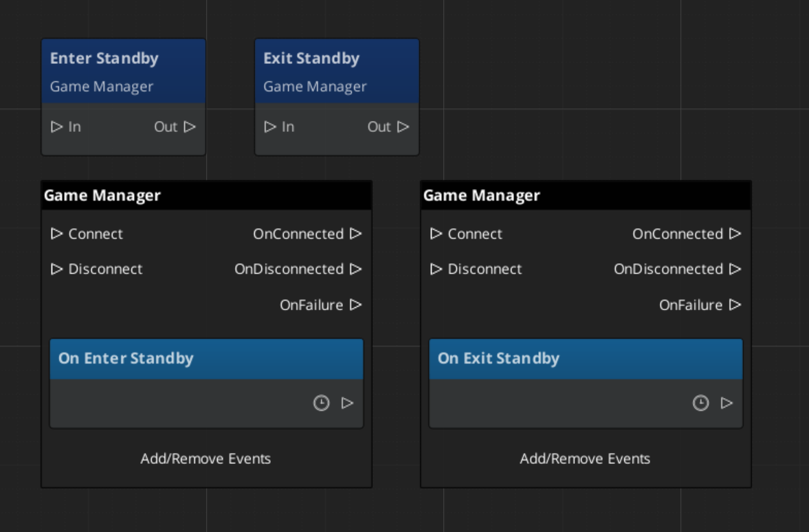Click clock icon in On Enter Standby event
The height and width of the screenshot is (532, 809).
pos(321,403)
